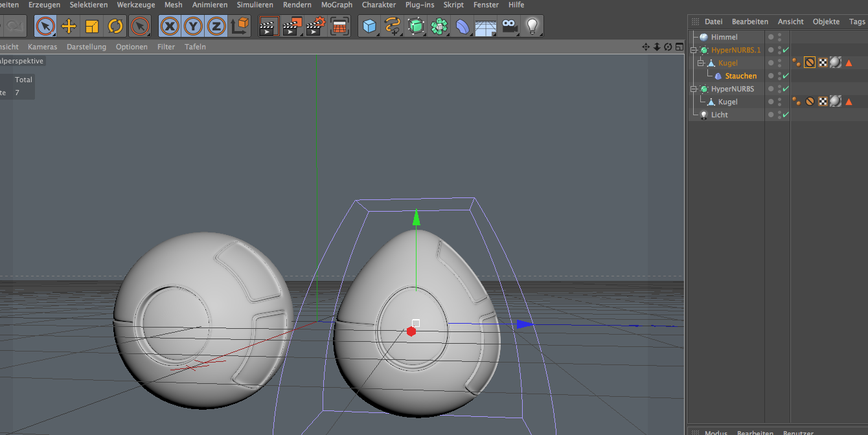Click the viewport pan camera icon
Image resolution: width=868 pixels, height=435 pixels.
[646, 47]
